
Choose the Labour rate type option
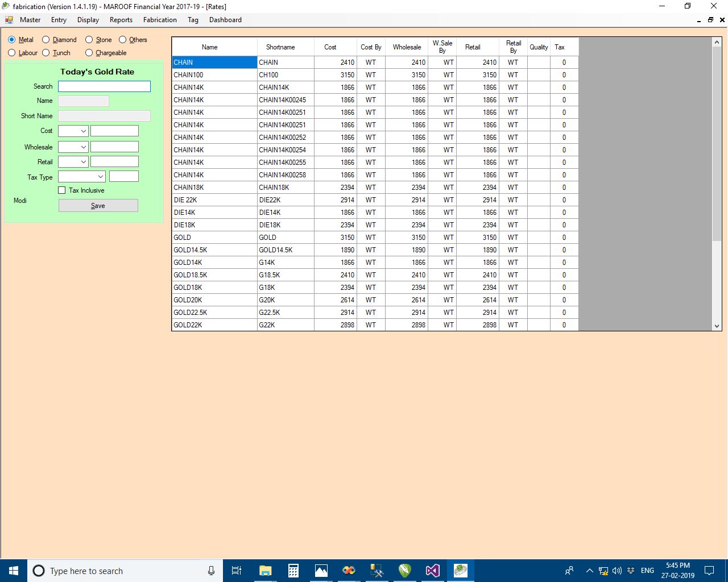(x=12, y=53)
